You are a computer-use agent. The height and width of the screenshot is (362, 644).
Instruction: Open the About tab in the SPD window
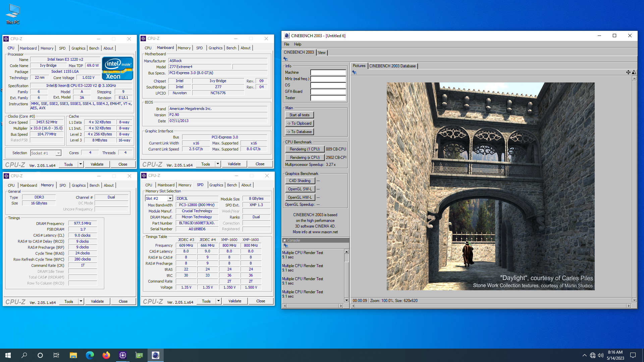pyautogui.click(x=246, y=185)
